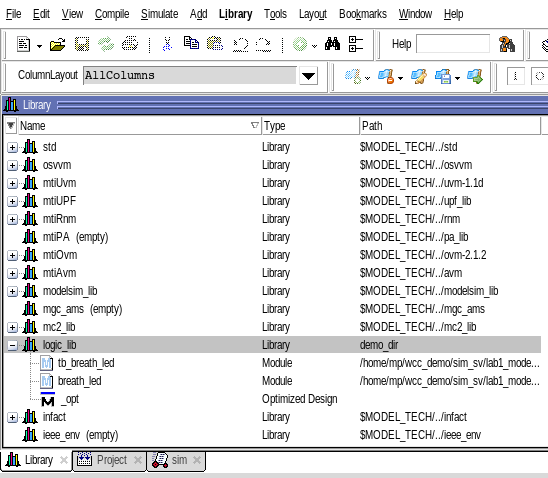Close the sim tab
Screen dimensions: 548x478
197,460
